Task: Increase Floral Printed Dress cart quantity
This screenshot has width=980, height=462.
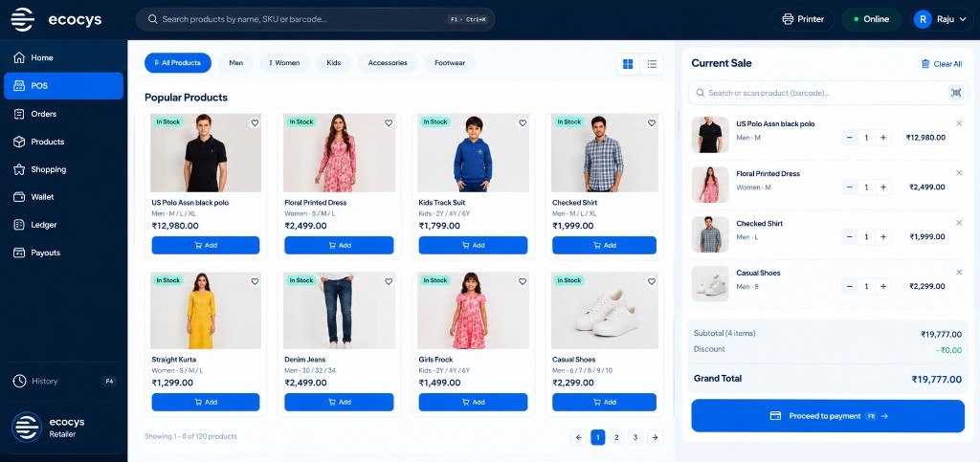Action: tap(883, 187)
